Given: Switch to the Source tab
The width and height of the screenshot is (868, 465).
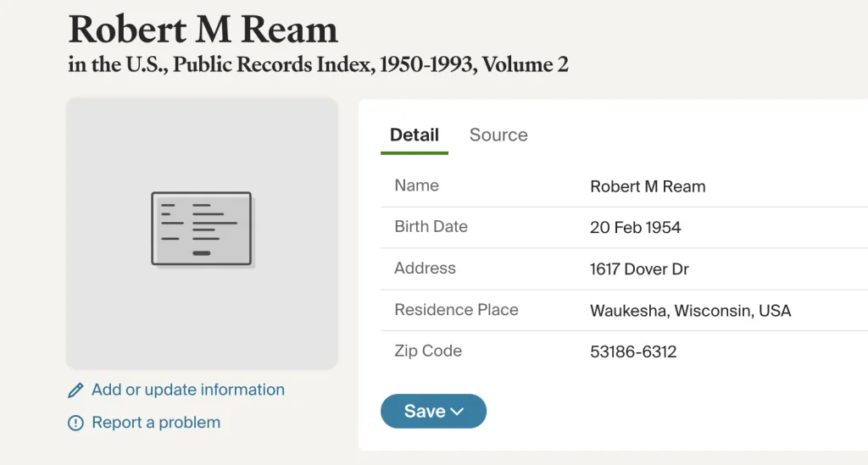Looking at the screenshot, I should [498, 135].
